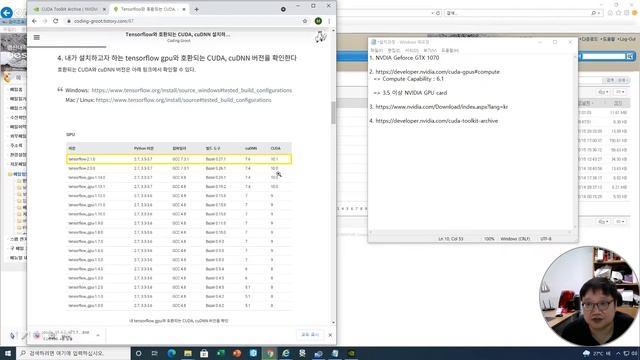Click the Windows taskbar search box
The image size is (640, 360).
tap(73, 353)
